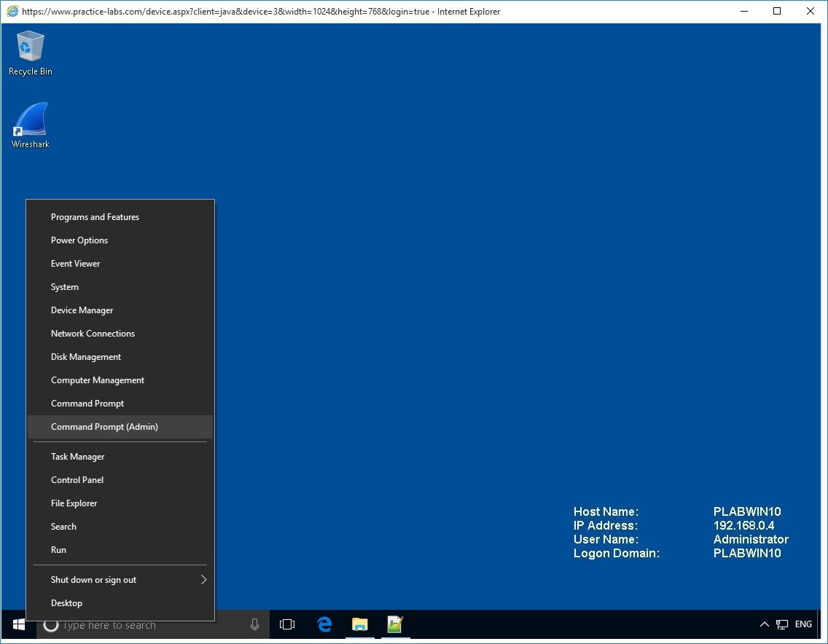Select Command Prompt (Admin) from menu

click(x=104, y=427)
